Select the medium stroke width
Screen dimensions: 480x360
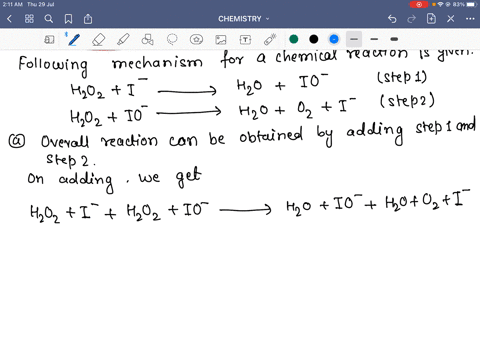pos(374,39)
